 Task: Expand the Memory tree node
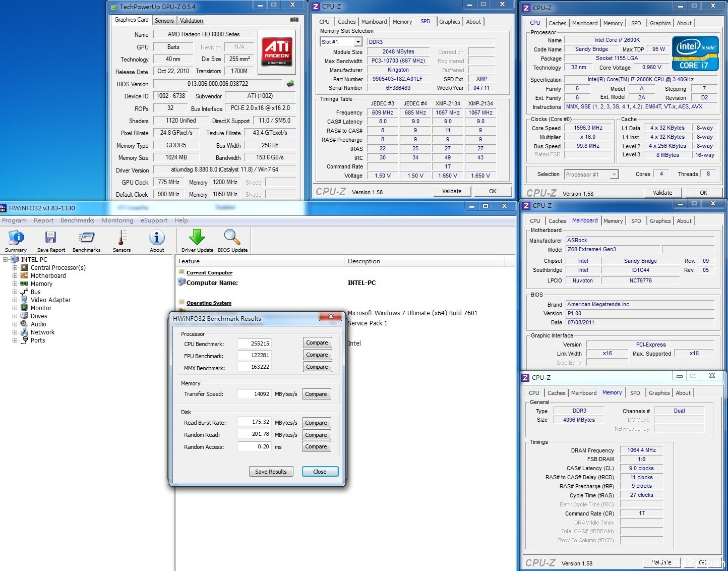pyautogui.click(x=15, y=283)
